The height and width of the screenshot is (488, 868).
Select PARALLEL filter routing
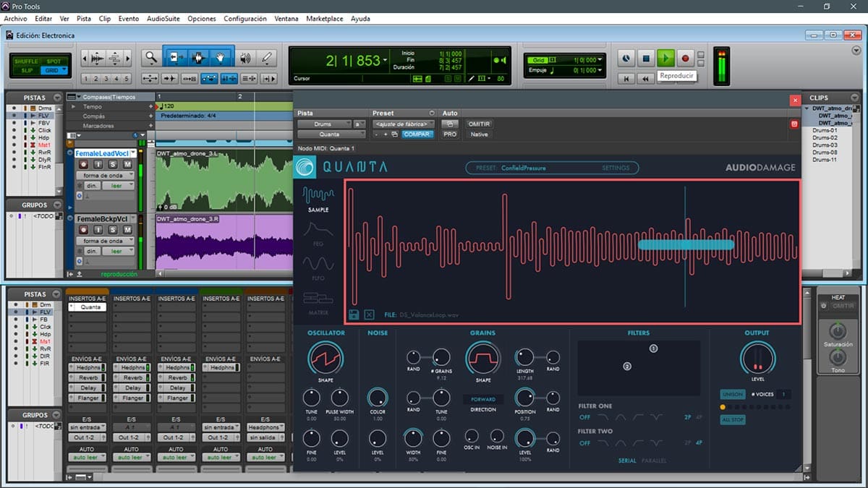(654, 461)
